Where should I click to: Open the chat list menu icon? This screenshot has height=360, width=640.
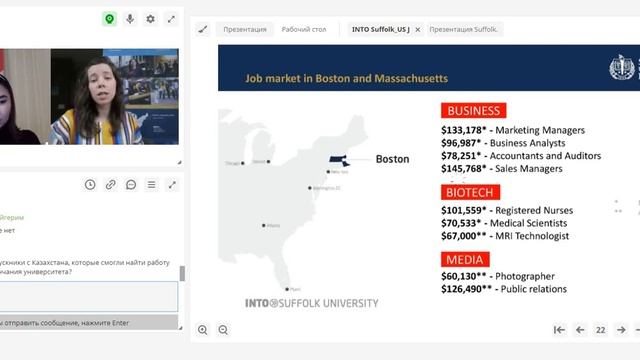click(151, 184)
